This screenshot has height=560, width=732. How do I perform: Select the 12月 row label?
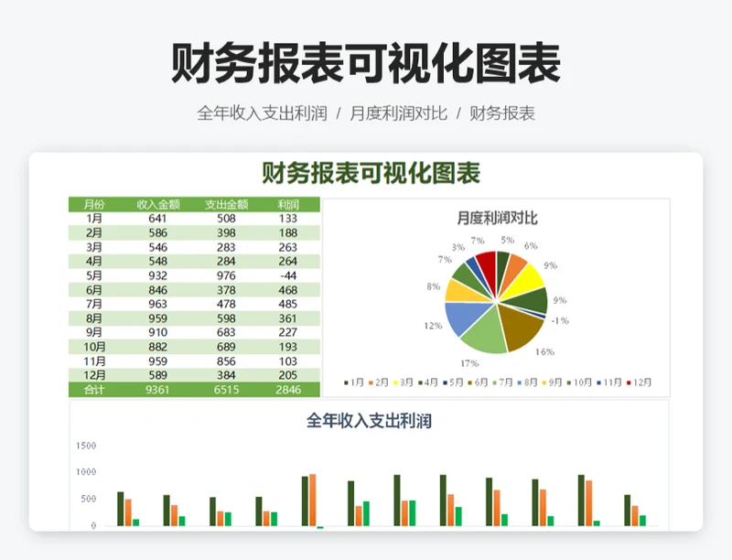pyautogui.click(x=94, y=375)
